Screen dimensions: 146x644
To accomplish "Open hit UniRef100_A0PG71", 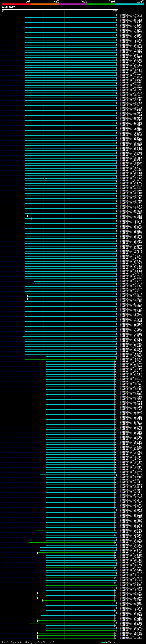I will tap(131, 15).
